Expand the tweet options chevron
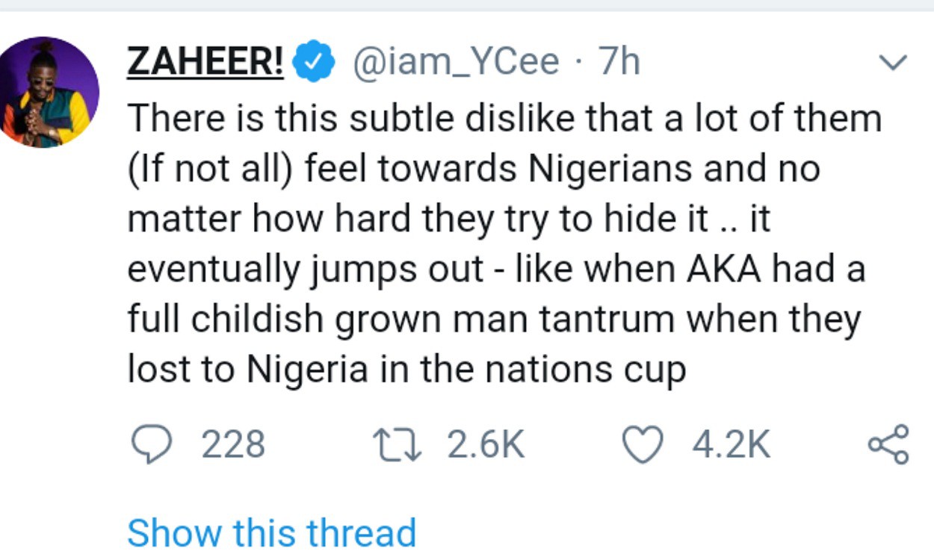This screenshot has height=560, width=934. click(x=893, y=63)
